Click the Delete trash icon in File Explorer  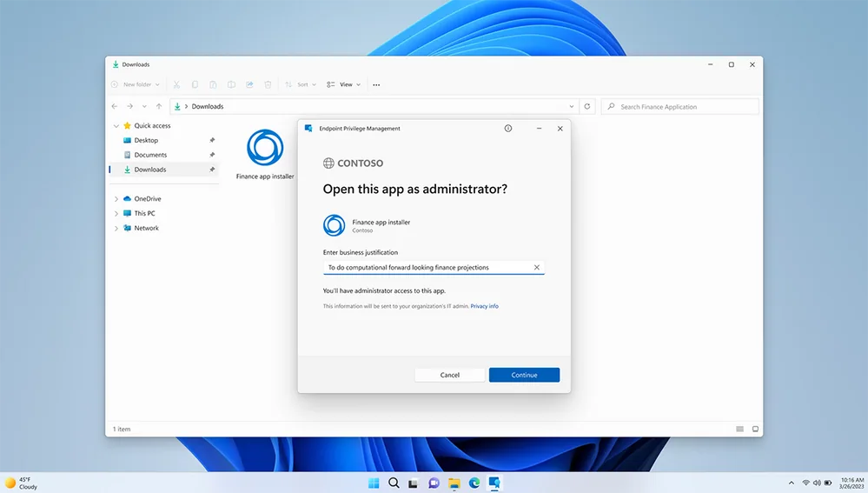pos(268,84)
